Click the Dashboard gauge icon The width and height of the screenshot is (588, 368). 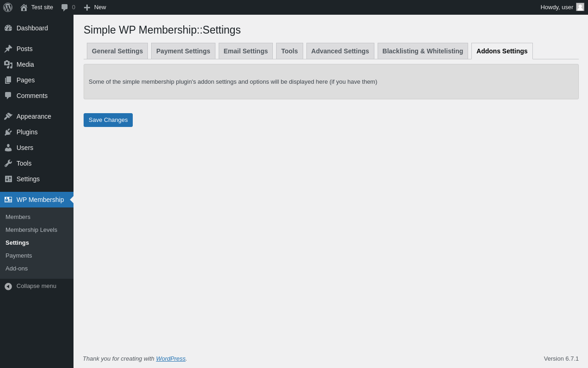click(x=8, y=28)
